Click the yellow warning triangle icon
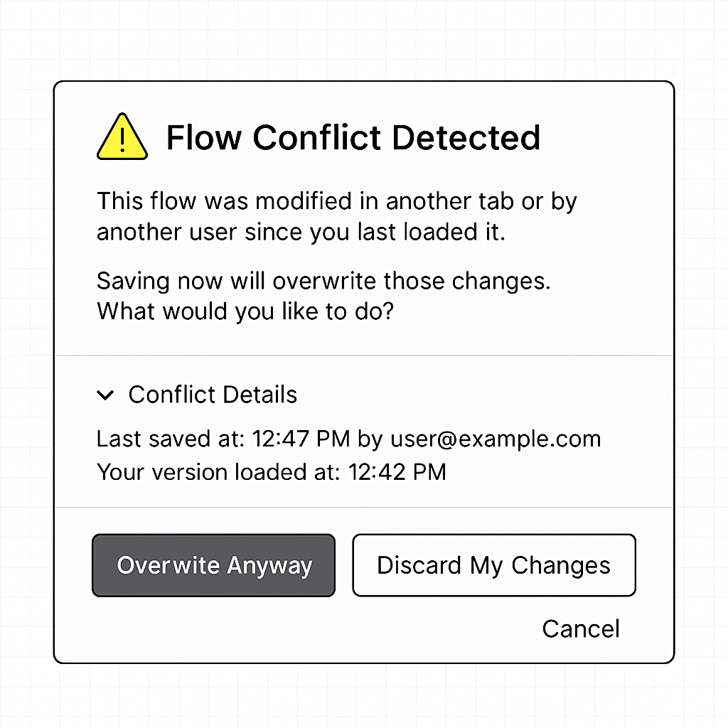728x728 pixels. tap(122, 136)
